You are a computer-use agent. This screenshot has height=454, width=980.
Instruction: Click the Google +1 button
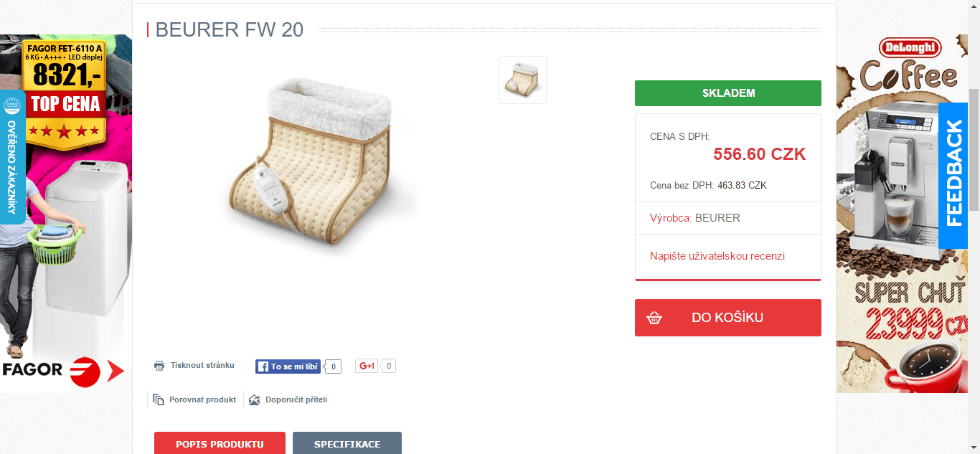(367, 366)
